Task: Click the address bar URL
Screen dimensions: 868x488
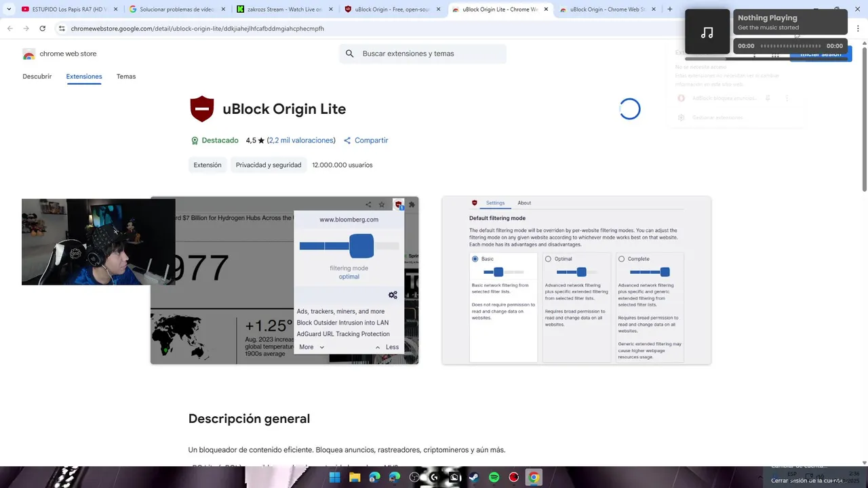Action: click(x=197, y=28)
